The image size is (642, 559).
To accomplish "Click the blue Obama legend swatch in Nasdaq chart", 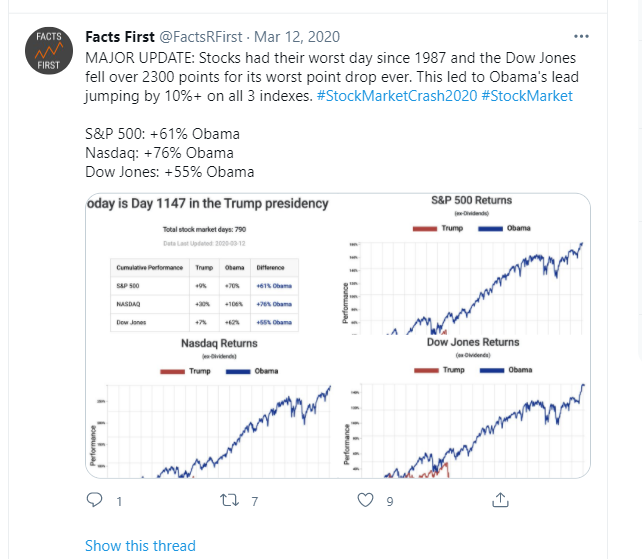I will point(240,370).
